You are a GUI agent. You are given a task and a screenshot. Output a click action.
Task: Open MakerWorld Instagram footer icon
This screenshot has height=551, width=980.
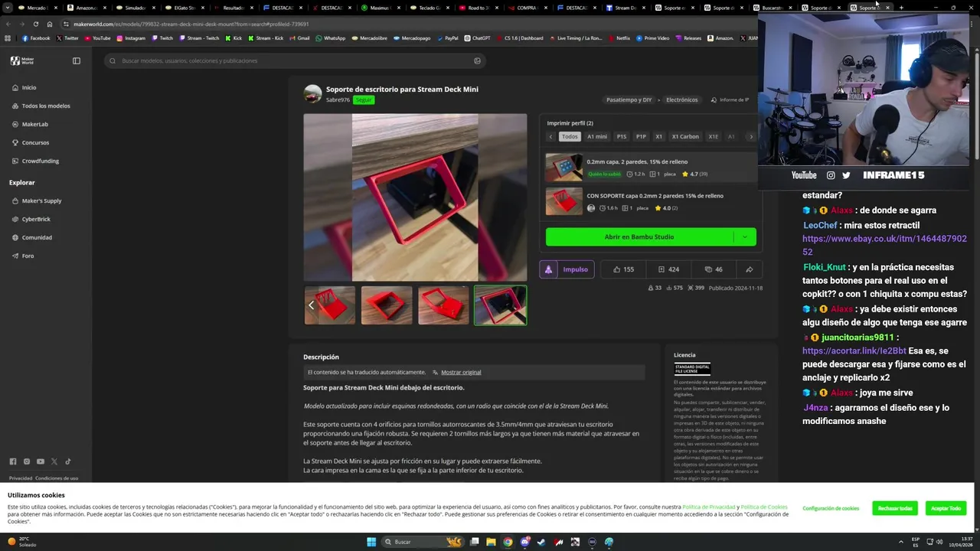click(x=27, y=461)
